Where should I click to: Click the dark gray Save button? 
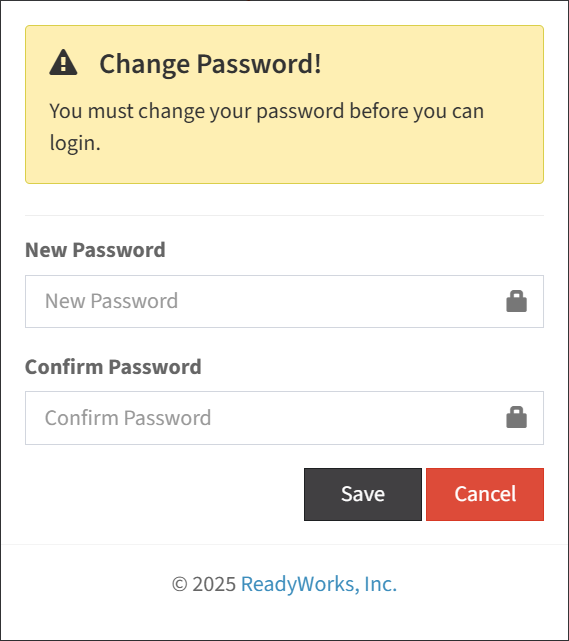(x=363, y=494)
